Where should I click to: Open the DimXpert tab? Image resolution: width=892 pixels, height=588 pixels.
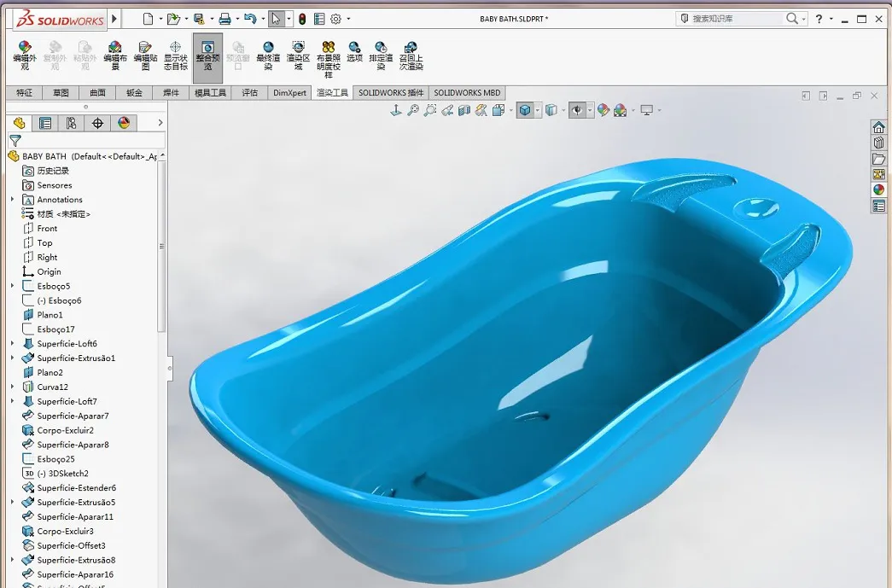coord(289,93)
